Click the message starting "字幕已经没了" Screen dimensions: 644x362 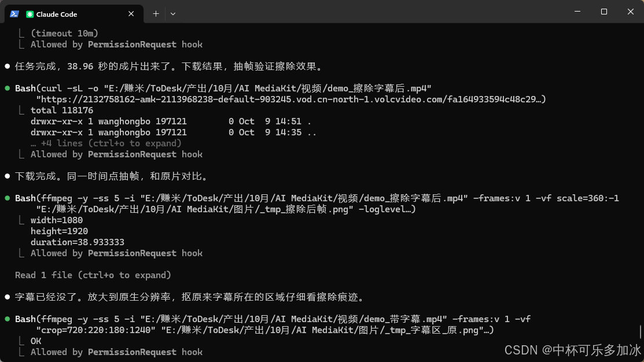[x=190, y=297]
